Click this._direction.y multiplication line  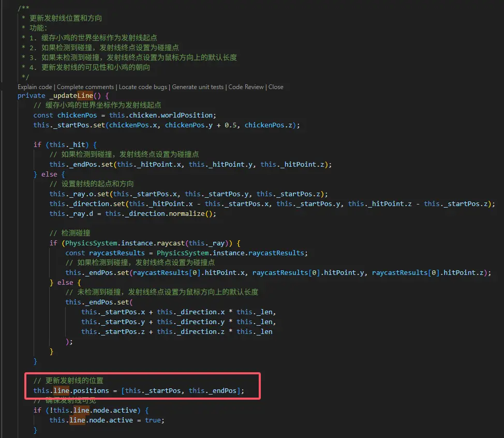(179, 322)
